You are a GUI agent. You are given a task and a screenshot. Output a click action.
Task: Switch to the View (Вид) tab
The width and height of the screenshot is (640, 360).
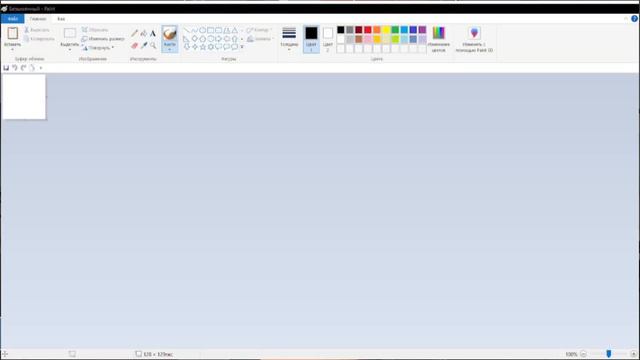[61, 19]
